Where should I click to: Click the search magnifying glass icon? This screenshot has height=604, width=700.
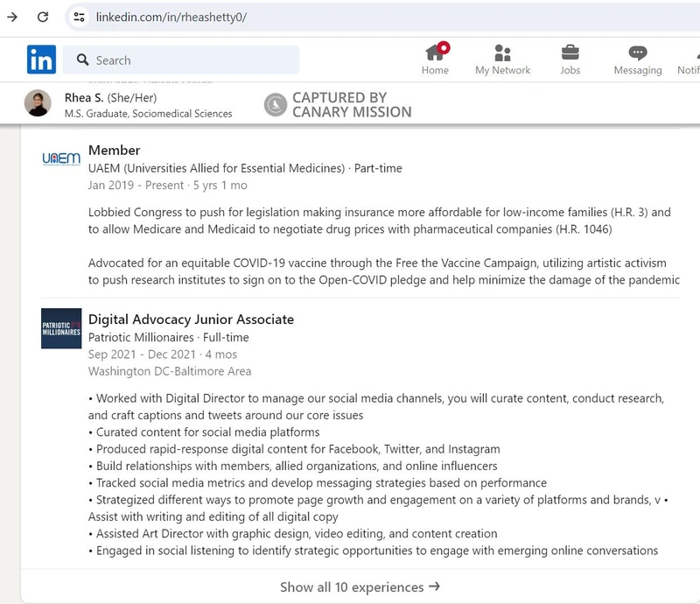pos(82,60)
